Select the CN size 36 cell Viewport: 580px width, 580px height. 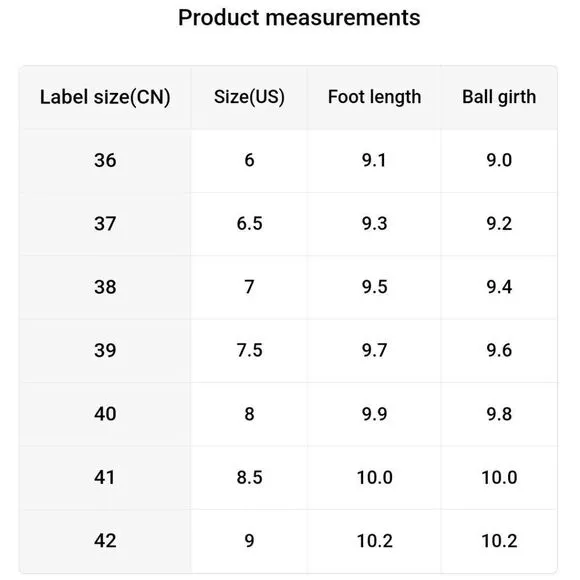(x=105, y=161)
